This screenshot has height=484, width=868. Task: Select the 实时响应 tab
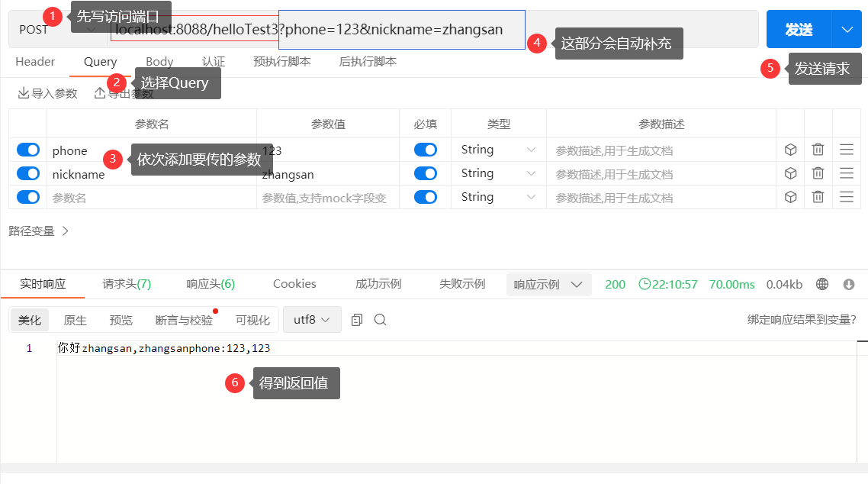tap(43, 284)
